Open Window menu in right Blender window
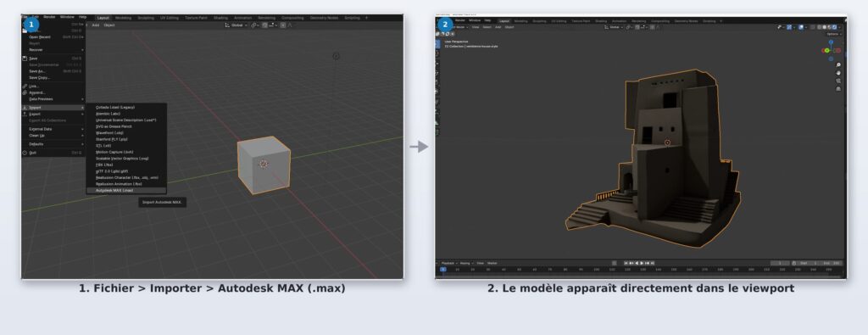The width and height of the screenshot is (868, 335). (x=475, y=20)
